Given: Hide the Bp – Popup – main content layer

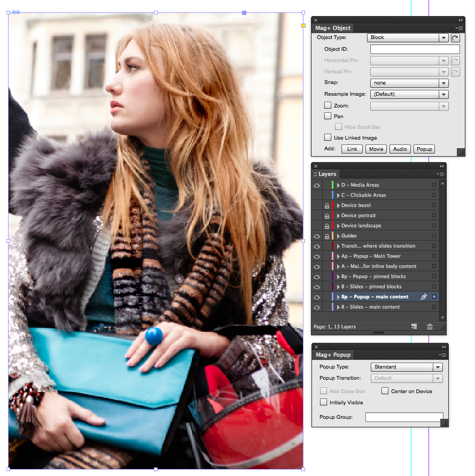Looking at the screenshot, I should point(317,297).
